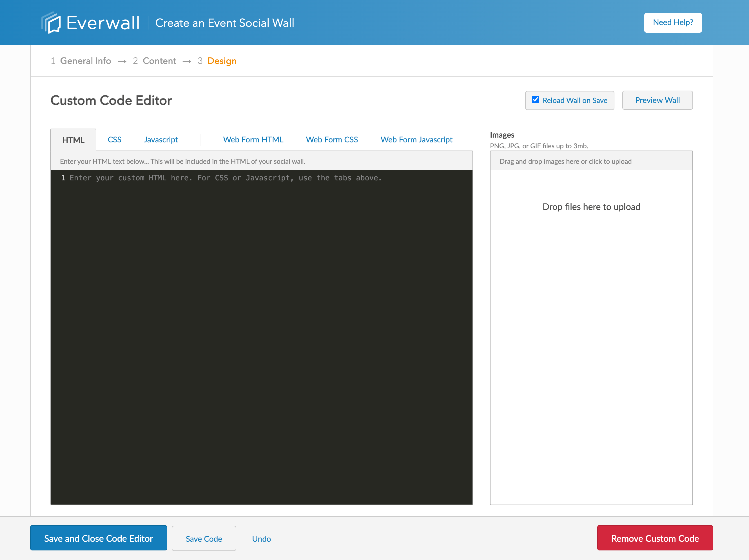Click inside the dark HTML code editor

tap(261, 337)
